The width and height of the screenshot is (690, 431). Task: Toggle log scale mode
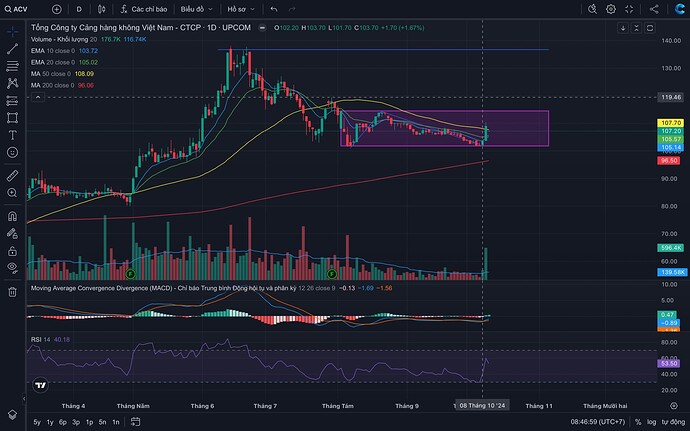pos(651,422)
